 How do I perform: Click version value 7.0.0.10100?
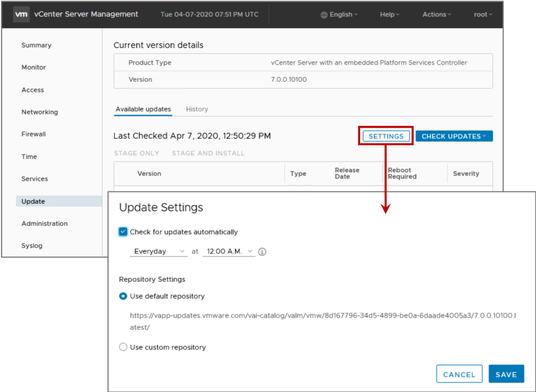pos(289,79)
